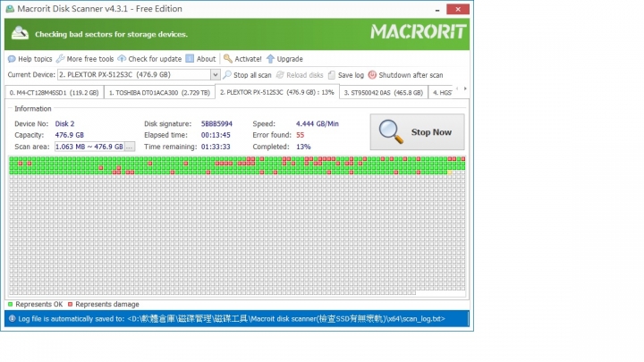This screenshot has height=362, width=644.
Task: Click Disk signature 5BBB5994
Action: [x=216, y=123]
